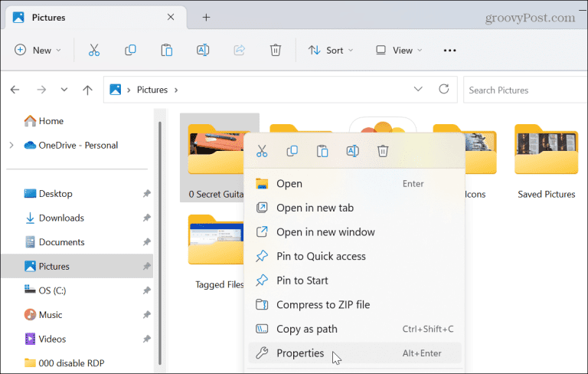This screenshot has width=588, height=374.
Task: Click the Delete trash icon in the top toolbar
Action: coord(276,50)
